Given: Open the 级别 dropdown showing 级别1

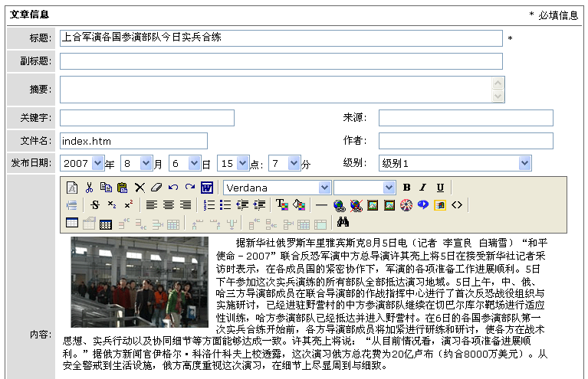Looking at the screenshot, I should pos(455,163).
